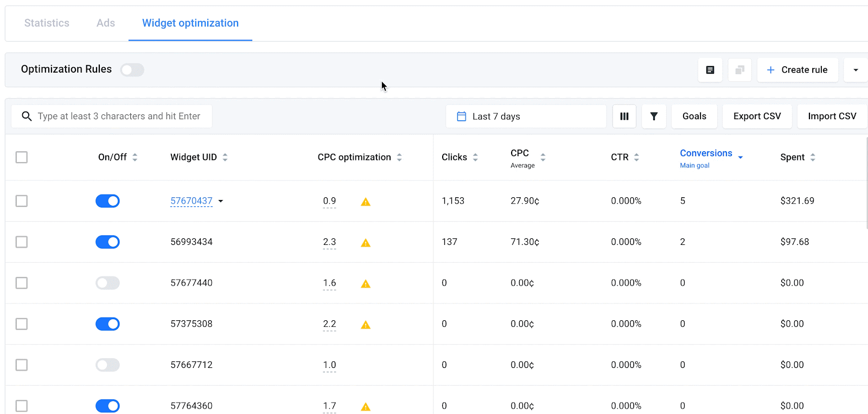The image size is (868, 414).
Task: Sort table by Conversions column arrow
Action: [741, 157]
